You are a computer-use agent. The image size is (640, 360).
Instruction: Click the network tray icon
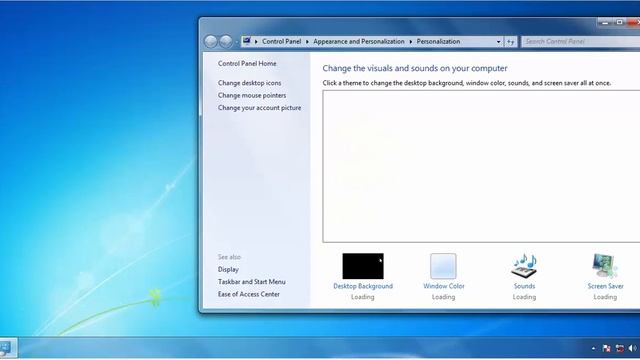tap(620, 348)
